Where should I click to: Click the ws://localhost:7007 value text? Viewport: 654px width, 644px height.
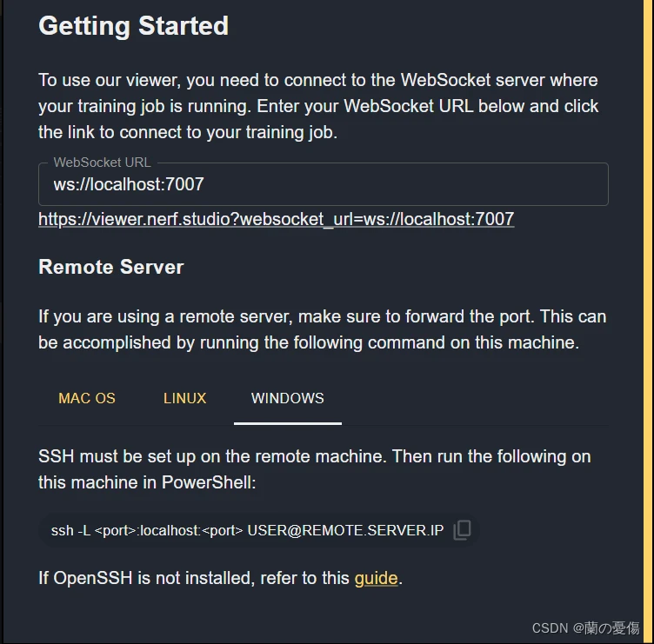[x=129, y=184]
